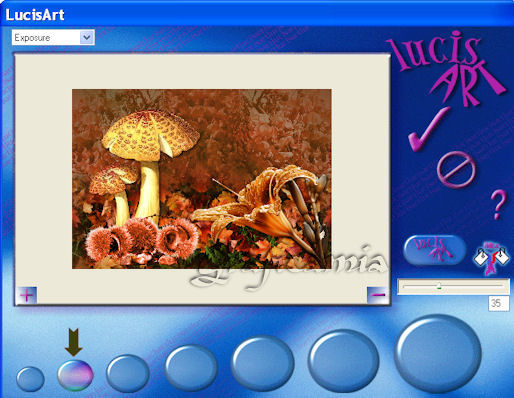Click the large LucisArt logo

(445, 68)
